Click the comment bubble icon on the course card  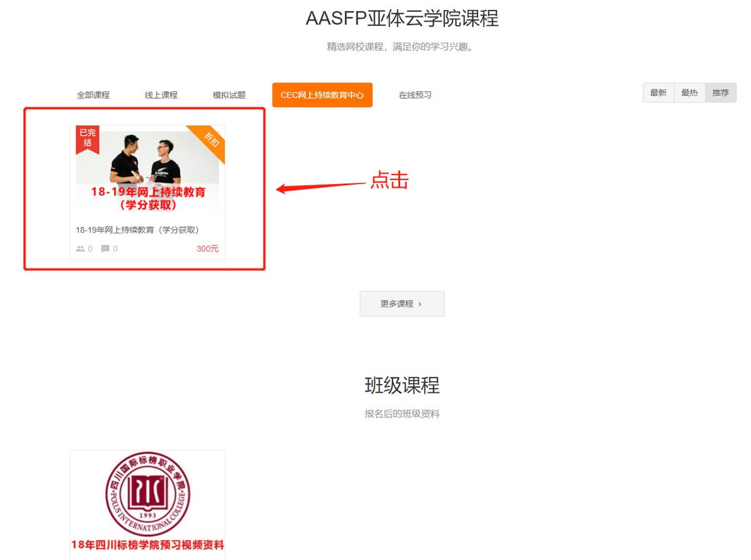click(x=105, y=248)
